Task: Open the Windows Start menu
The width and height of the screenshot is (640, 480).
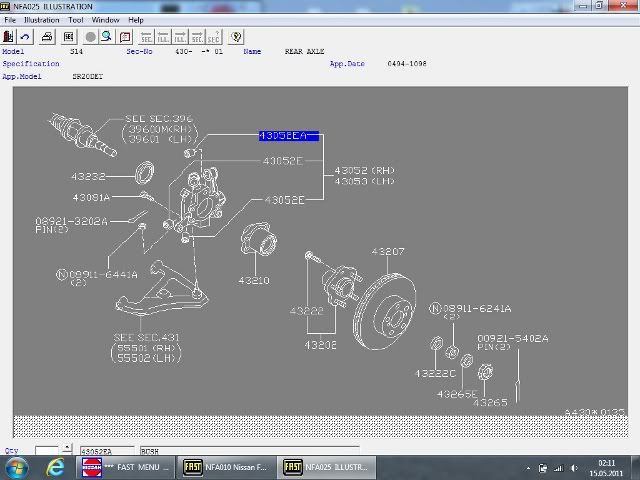Action: pos(17,468)
